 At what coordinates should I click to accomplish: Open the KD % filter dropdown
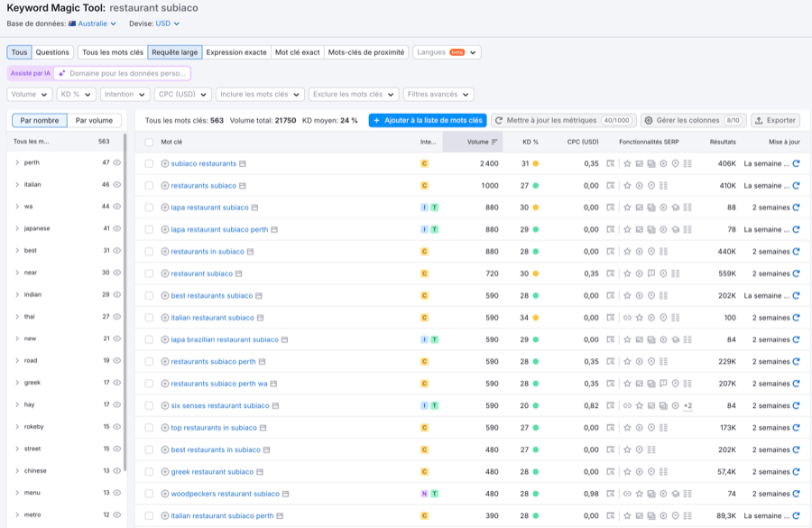(76, 94)
